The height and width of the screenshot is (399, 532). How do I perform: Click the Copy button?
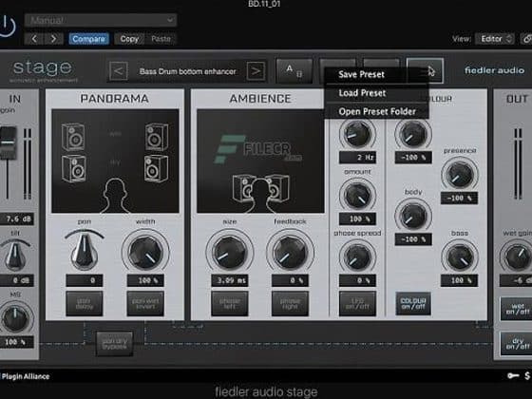(129, 39)
